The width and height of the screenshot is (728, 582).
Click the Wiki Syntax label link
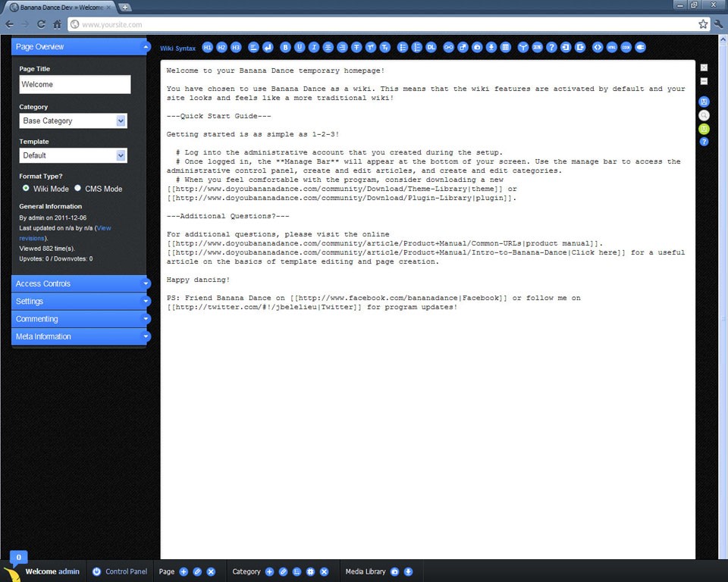[x=177, y=48]
